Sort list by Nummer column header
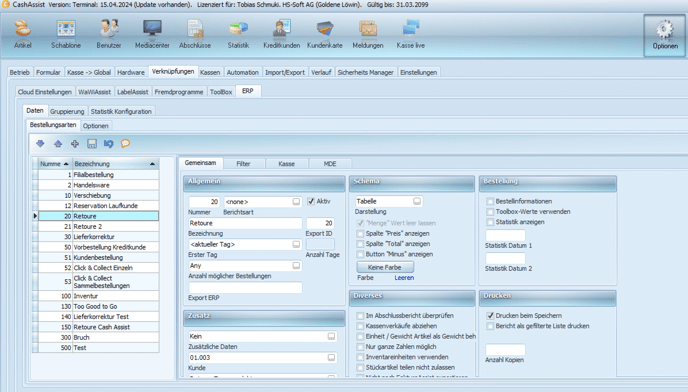 click(x=55, y=164)
